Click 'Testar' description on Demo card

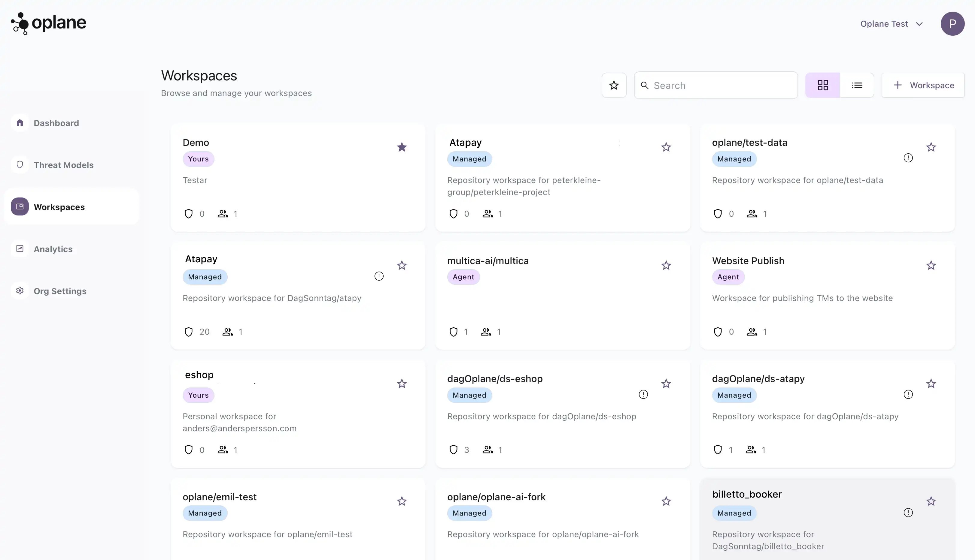click(195, 180)
